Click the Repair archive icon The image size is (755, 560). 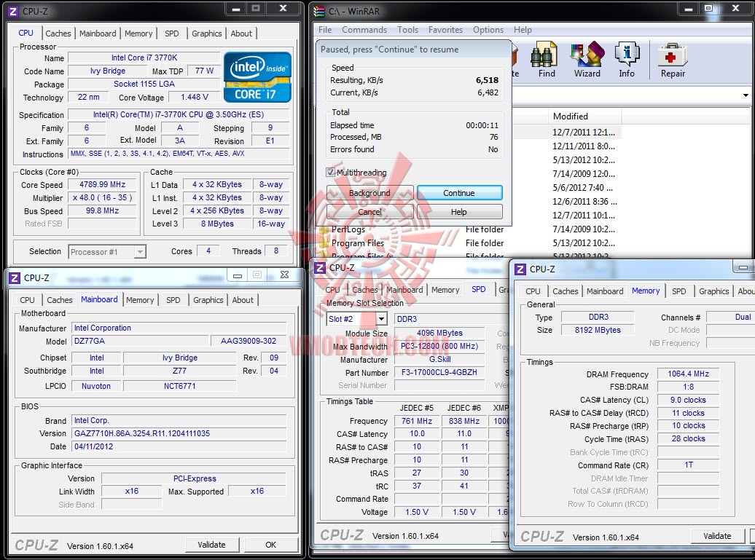point(673,60)
